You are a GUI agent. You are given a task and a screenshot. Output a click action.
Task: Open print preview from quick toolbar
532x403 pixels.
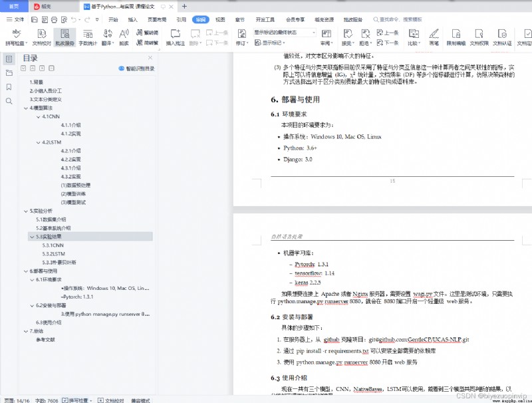point(64,20)
